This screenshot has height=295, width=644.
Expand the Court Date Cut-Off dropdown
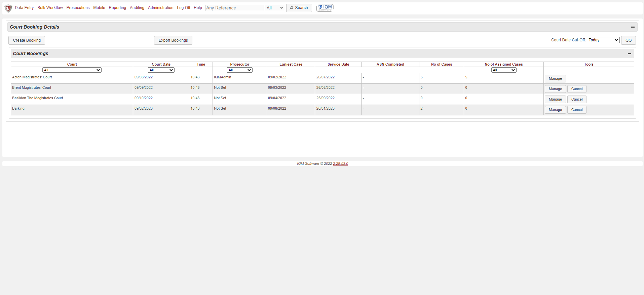pyautogui.click(x=603, y=40)
